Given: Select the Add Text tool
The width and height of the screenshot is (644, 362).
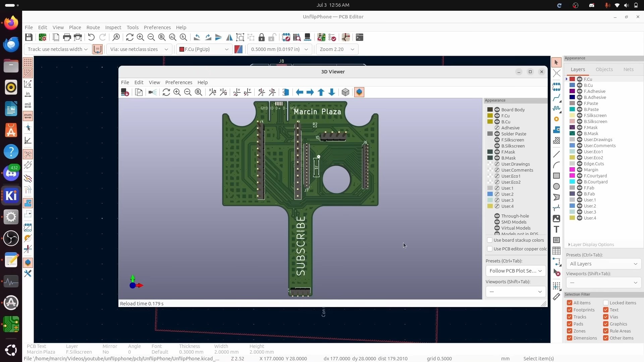Looking at the screenshot, I should tap(556, 230).
